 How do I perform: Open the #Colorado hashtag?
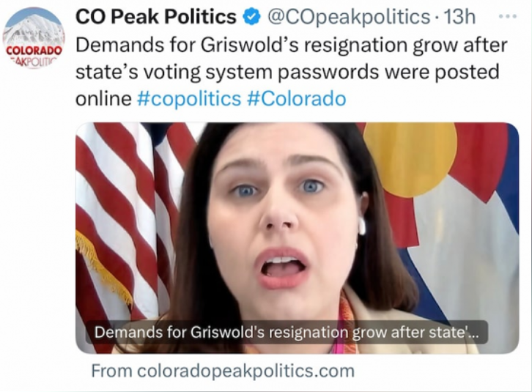point(297,99)
